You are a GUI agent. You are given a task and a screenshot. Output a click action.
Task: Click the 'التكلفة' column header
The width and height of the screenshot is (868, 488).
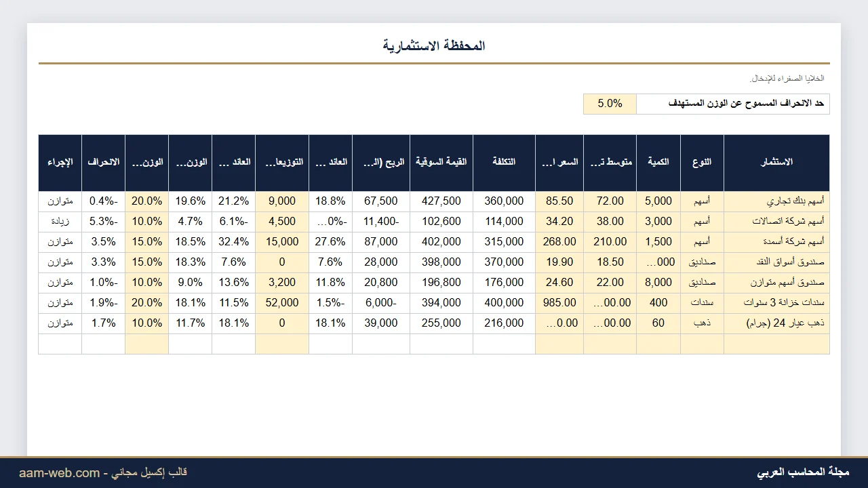(x=504, y=163)
